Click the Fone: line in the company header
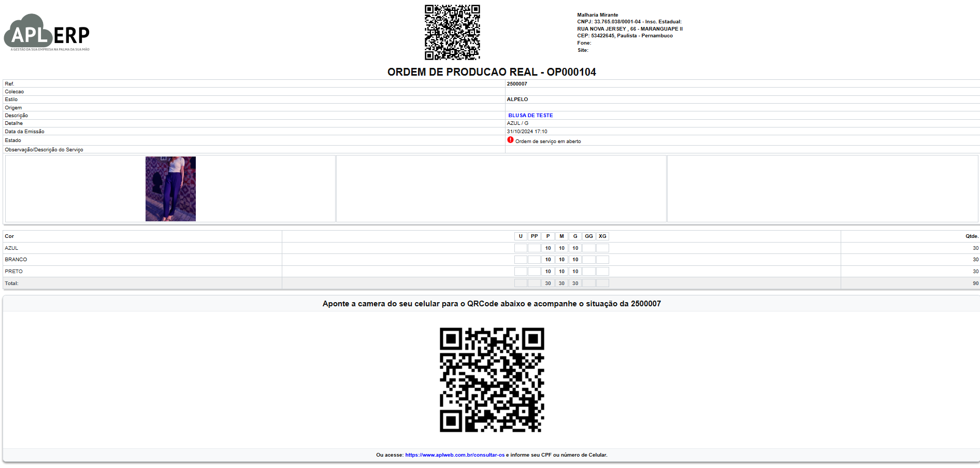The height and width of the screenshot is (468, 980). pyautogui.click(x=584, y=43)
